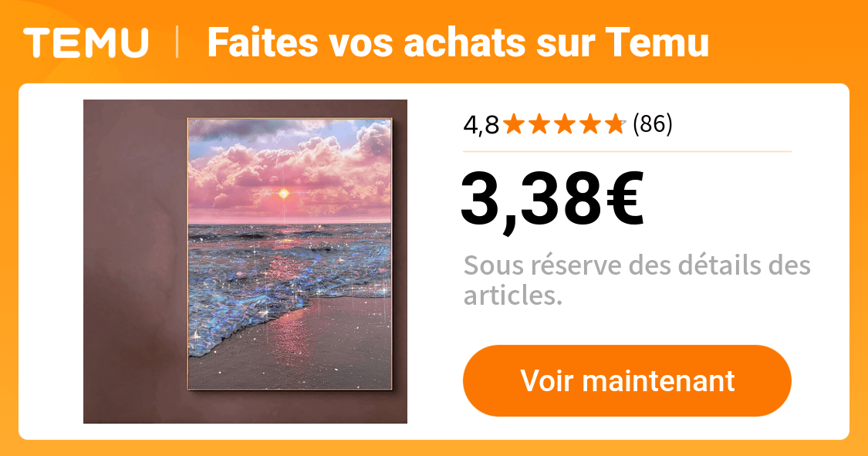The image size is (868, 456).
Task: Click the Voir maintenant button
Action: pos(627,380)
